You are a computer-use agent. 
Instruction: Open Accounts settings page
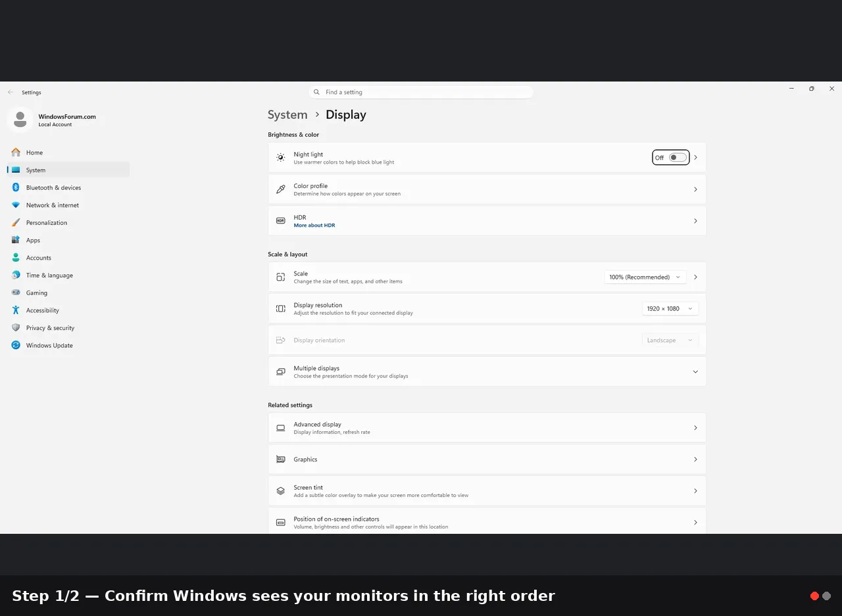pos(68,258)
